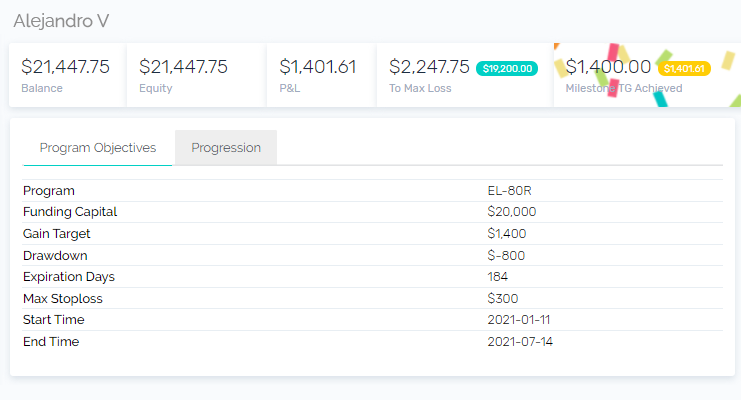Viewport: 741px width, 400px height.
Task: Click the To Max Loss label
Action: [420, 88]
